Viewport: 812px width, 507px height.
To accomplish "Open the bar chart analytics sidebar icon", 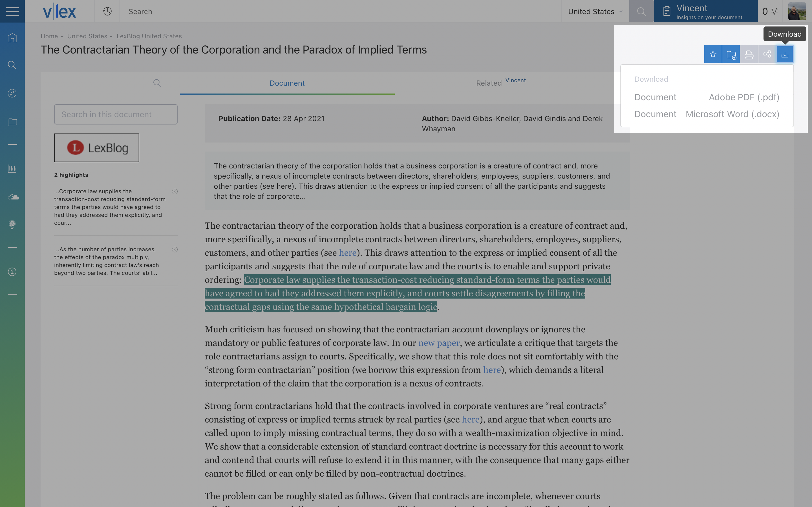I will (12, 168).
